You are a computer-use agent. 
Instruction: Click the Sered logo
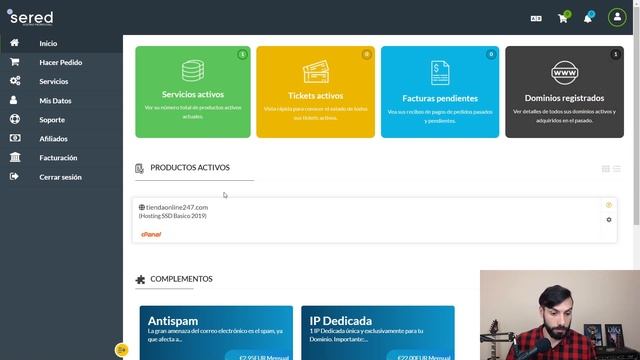tap(31, 18)
